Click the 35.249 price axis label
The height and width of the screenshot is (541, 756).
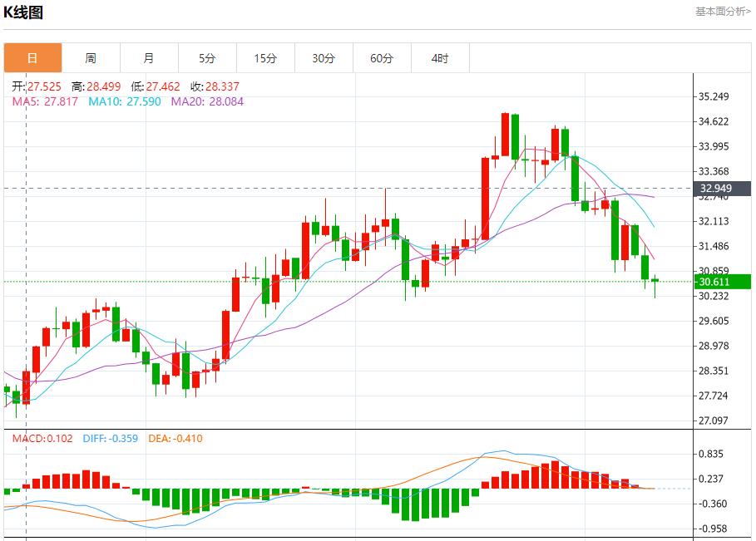714,96
